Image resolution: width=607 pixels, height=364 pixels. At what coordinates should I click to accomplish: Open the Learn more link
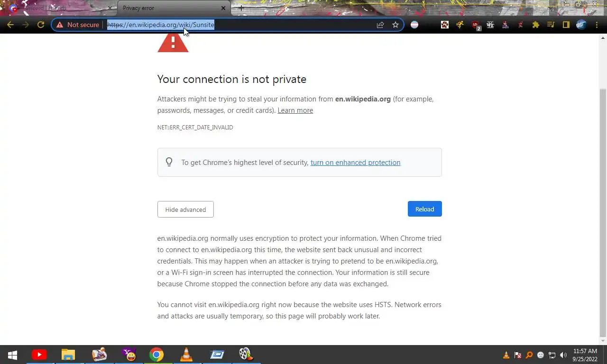(295, 110)
